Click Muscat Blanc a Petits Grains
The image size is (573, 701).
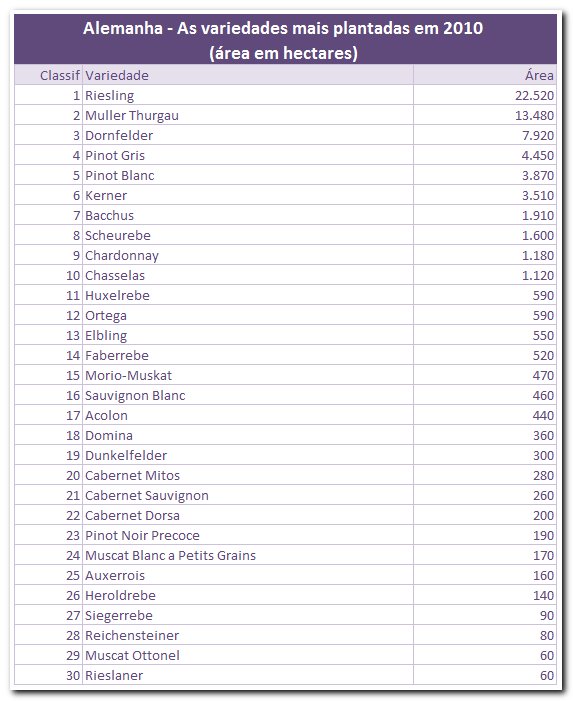tap(170, 555)
